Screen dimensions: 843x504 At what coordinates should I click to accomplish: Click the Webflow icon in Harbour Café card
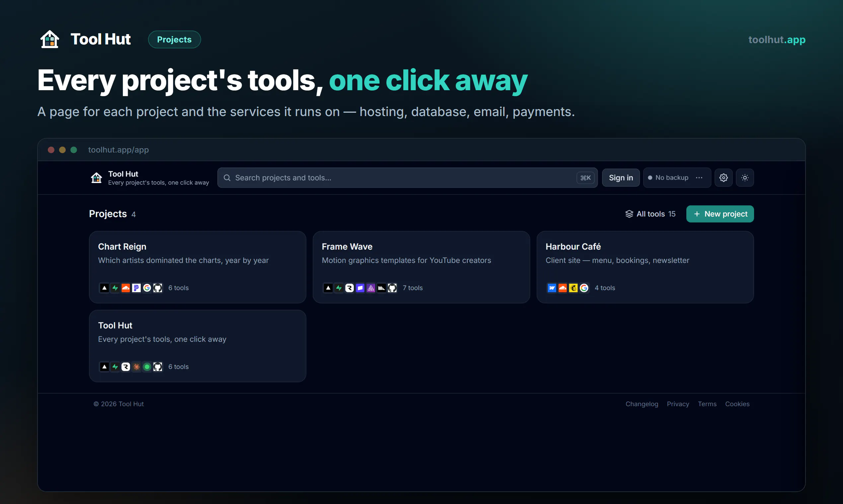pos(552,288)
